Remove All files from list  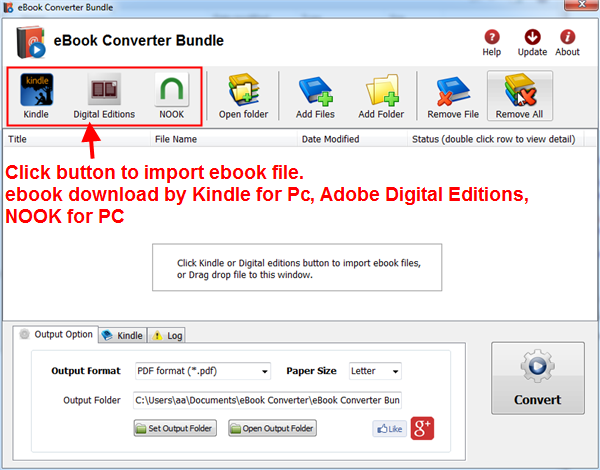(x=520, y=96)
